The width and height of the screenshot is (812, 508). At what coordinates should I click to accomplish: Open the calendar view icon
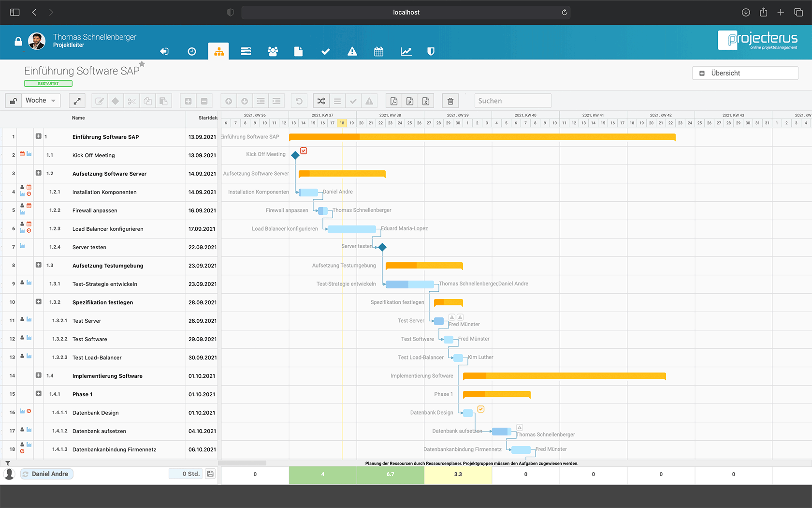click(x=379, y=51)
